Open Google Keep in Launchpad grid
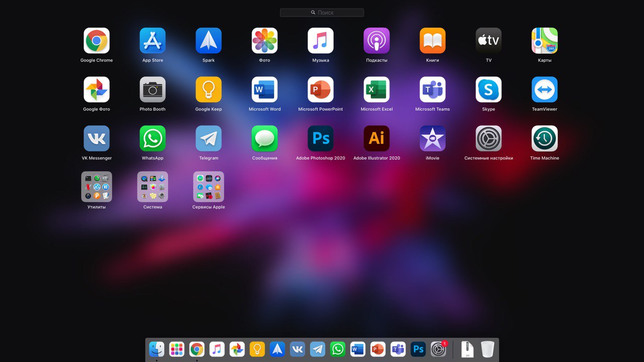644x362 pixels. (x=208, y=89)
